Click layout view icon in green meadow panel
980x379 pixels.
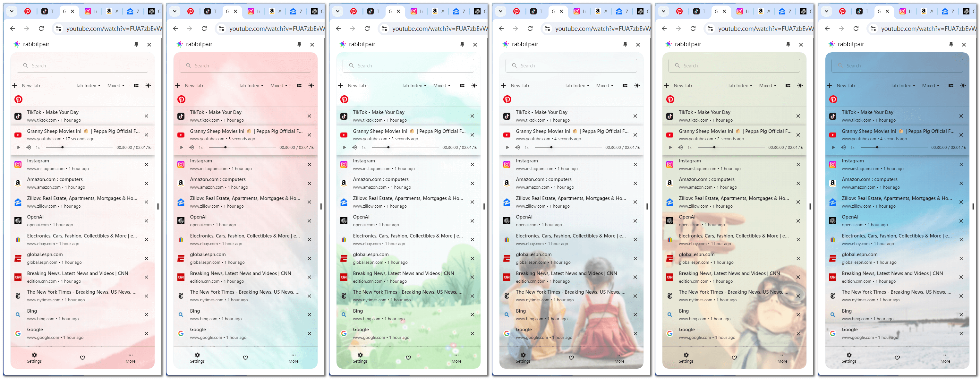click(x=462, y=86)
